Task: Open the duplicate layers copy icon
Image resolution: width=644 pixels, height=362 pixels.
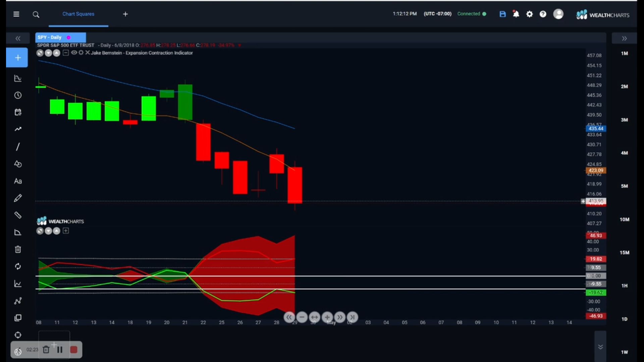Action: (18, 318)
